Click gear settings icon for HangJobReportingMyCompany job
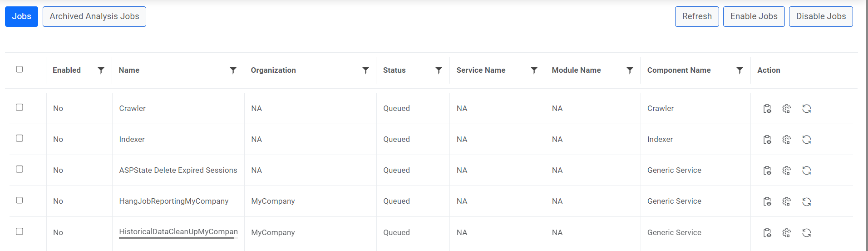This screenshot has width=868, height=251. click(787, 201)
